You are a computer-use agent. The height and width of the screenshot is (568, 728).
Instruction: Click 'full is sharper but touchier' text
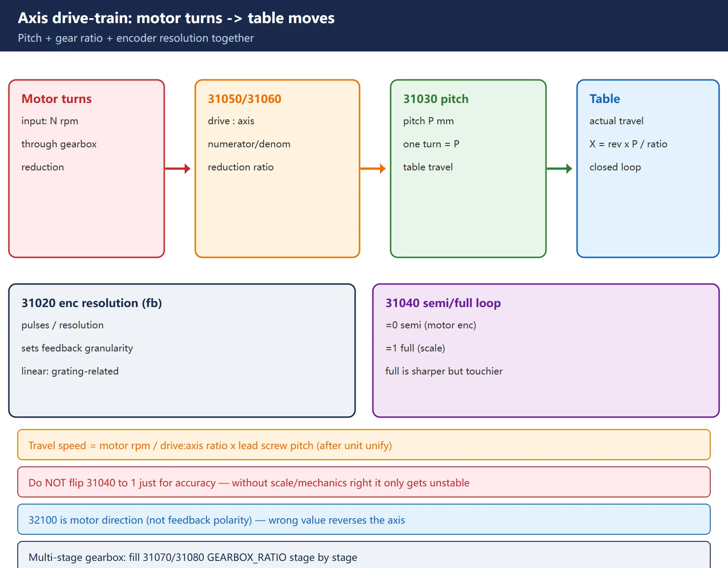click(444, 371)
